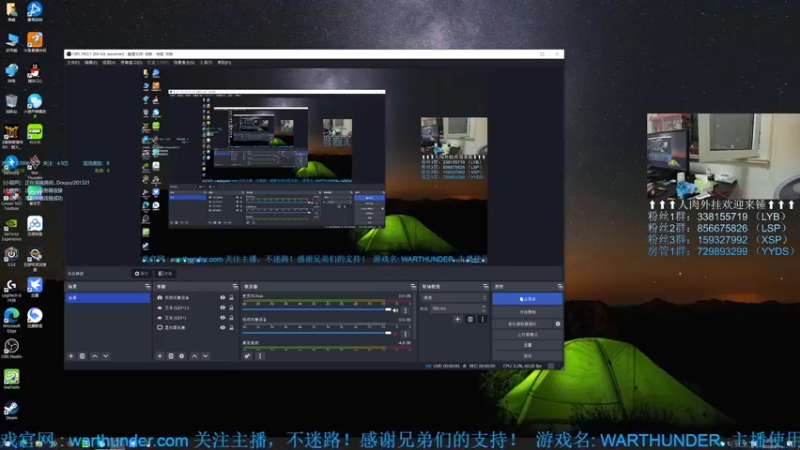800x450 pixels.
Task: Toggle 工作室模式 studio mode
Action: 528,335
